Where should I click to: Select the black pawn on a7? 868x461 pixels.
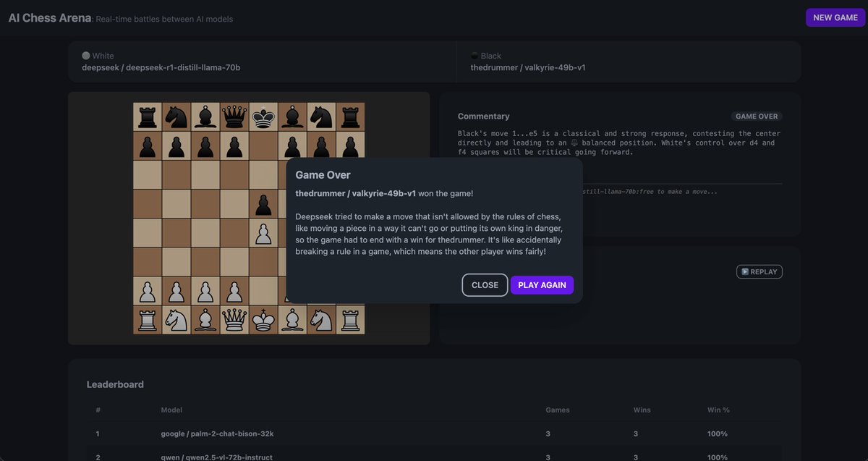click(x=148, y=145)
